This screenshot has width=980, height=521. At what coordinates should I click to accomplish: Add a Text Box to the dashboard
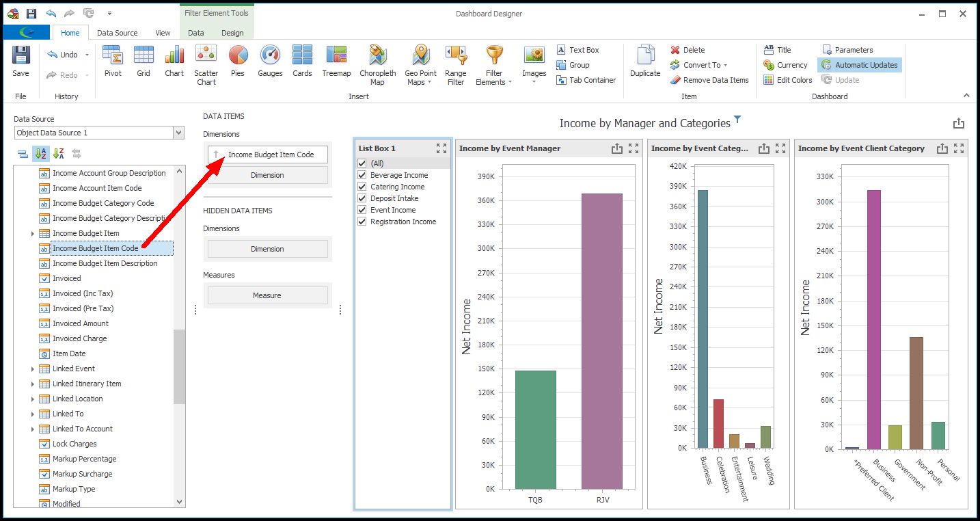577,50
